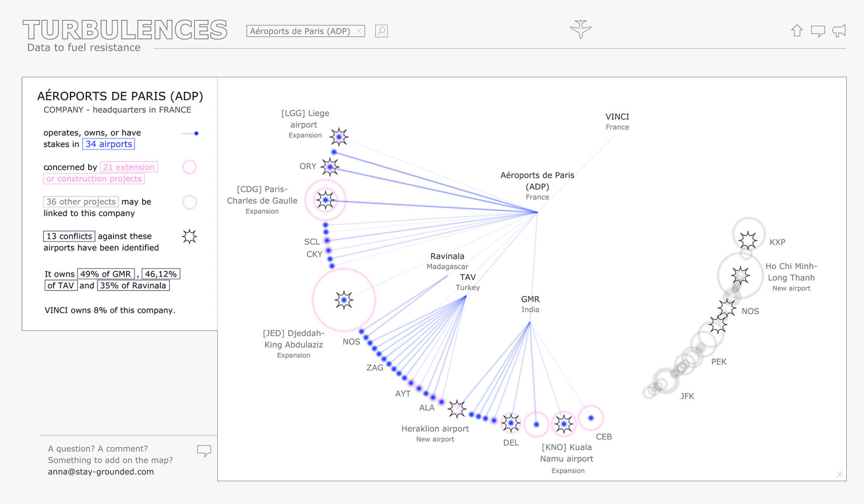Click the TURBULENCES title logo
Screen dimensions: 864x504
pos(125,30)
